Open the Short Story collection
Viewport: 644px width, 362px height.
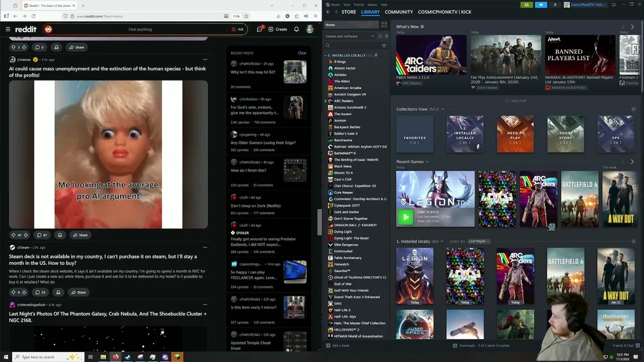click(x=566, y=134)
